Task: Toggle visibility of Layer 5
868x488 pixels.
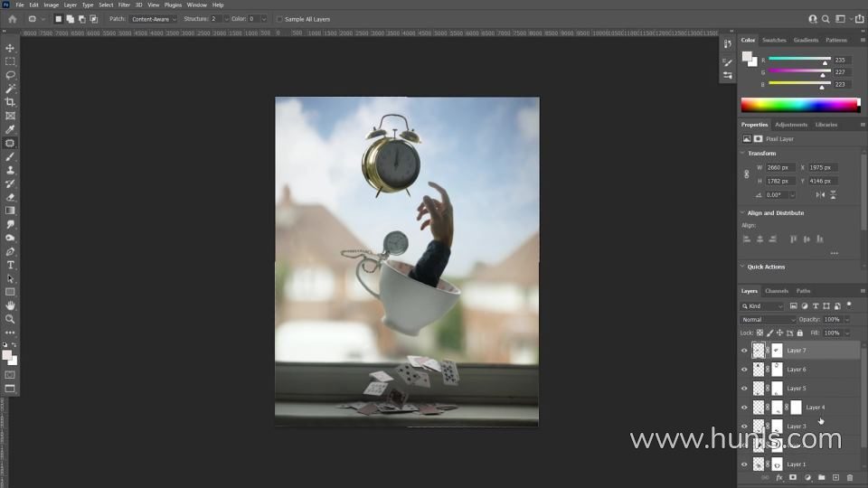Action: (x=744, y=389)
